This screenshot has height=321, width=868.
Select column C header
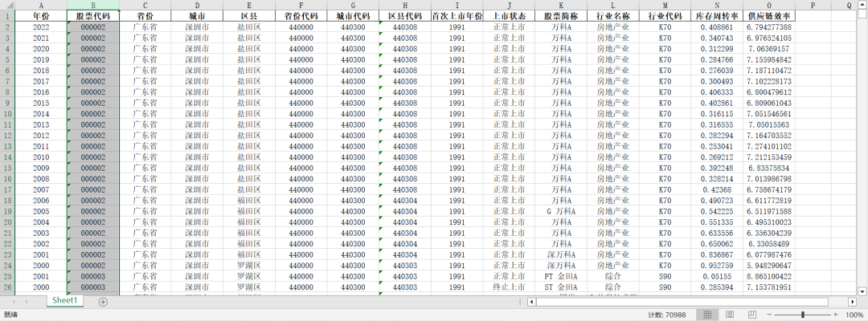click(145, 5)
